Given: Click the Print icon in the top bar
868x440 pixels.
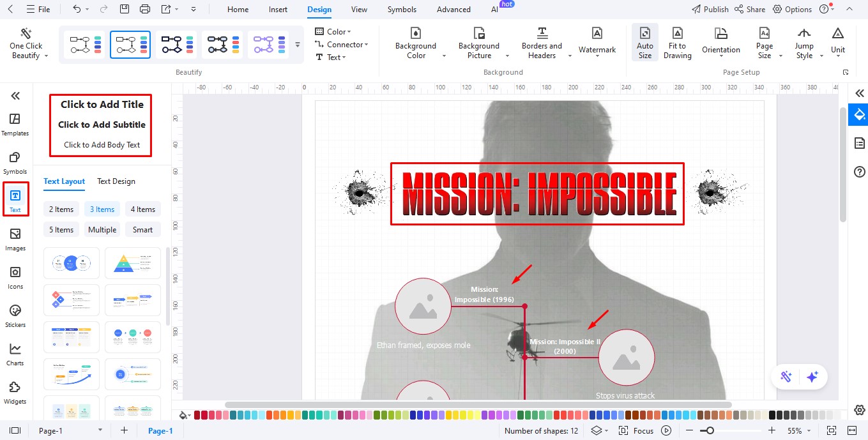Looking at the screenshot, I should tap(145, 10).
